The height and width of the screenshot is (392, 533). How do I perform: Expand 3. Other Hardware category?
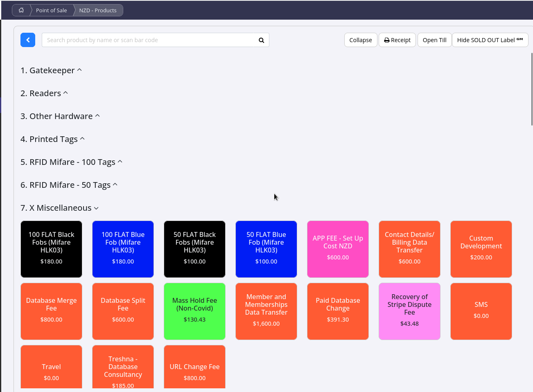point(60,116)
